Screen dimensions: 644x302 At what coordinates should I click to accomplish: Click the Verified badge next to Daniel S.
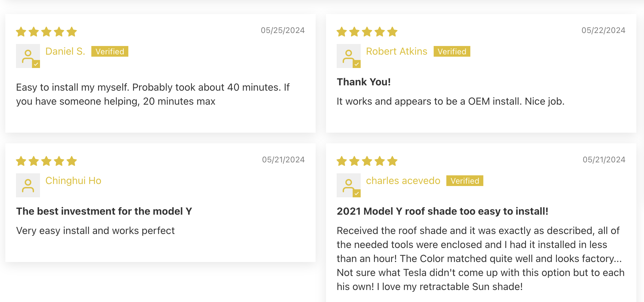[110, 51]
